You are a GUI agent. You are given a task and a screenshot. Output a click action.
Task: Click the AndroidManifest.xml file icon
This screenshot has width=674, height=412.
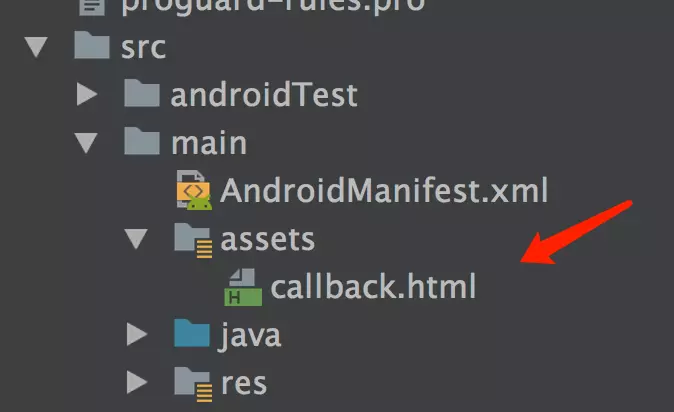click(194, 190)
